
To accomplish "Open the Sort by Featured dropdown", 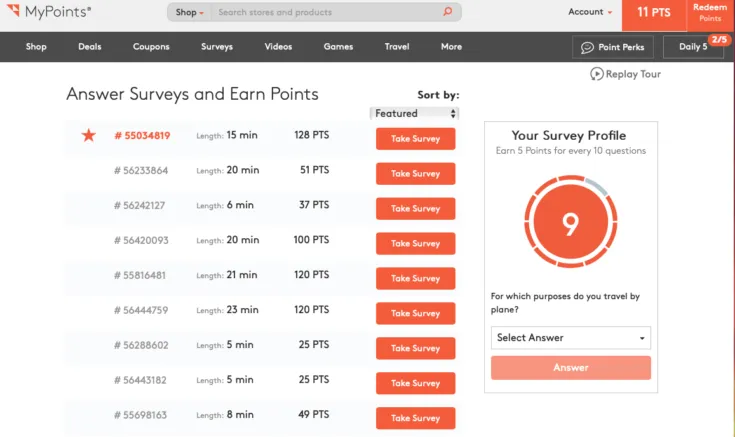I will click(x=414, y=114).
